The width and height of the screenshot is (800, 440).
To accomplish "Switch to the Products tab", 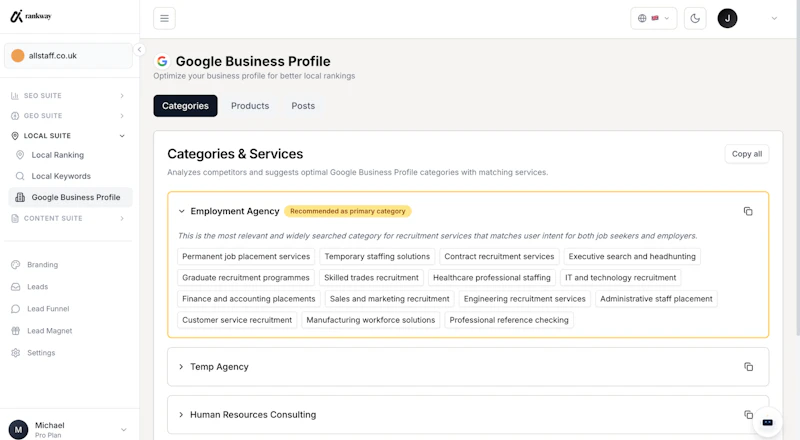I will [250, 106].
